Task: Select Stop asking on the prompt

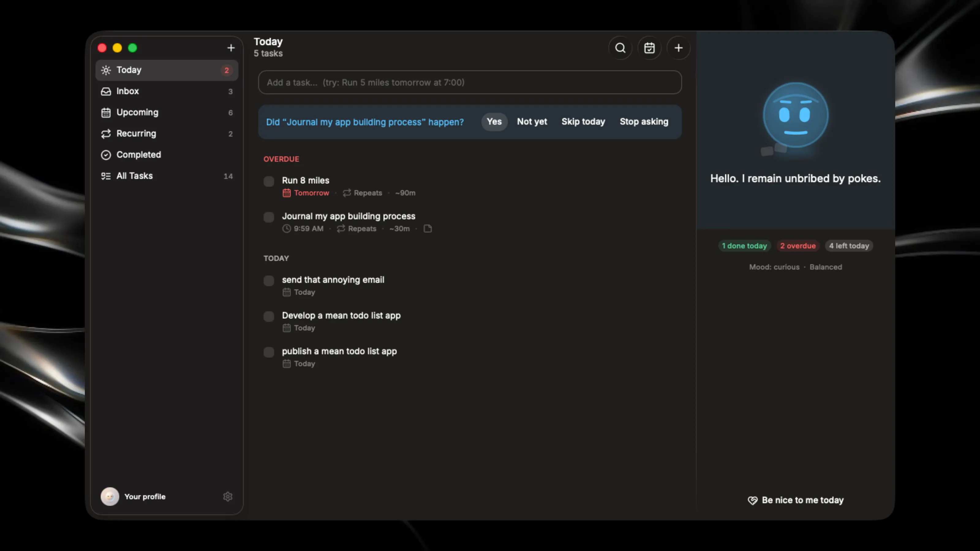Action: click(644, 122)
